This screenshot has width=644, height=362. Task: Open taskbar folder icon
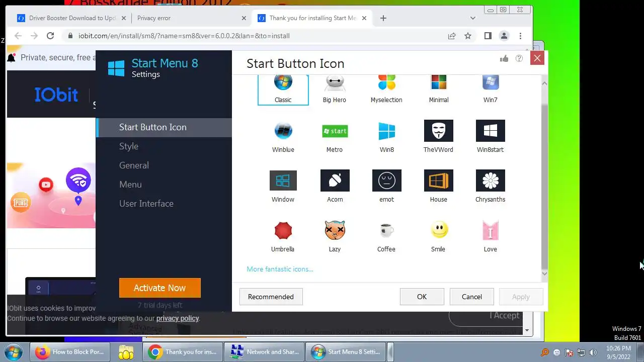pyautogui.click(x=126, y=352)
